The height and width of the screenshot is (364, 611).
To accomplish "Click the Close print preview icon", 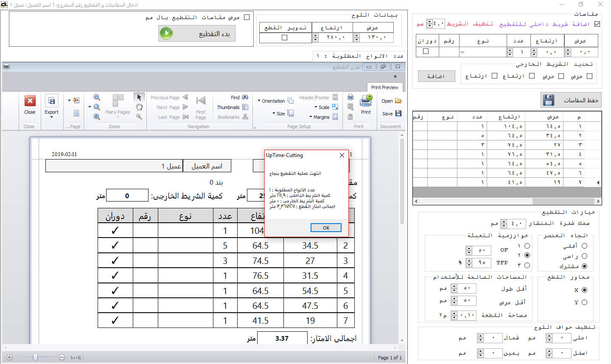I will click(30, 101).
